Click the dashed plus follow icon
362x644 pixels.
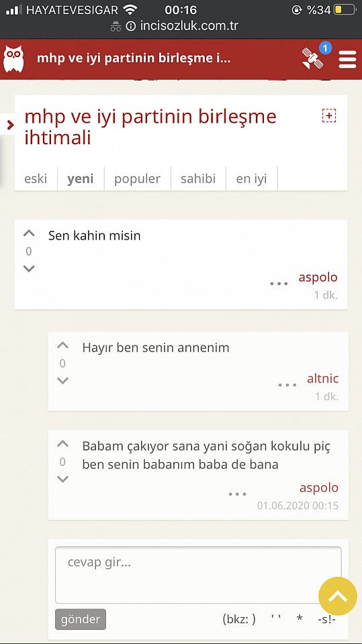328,116
